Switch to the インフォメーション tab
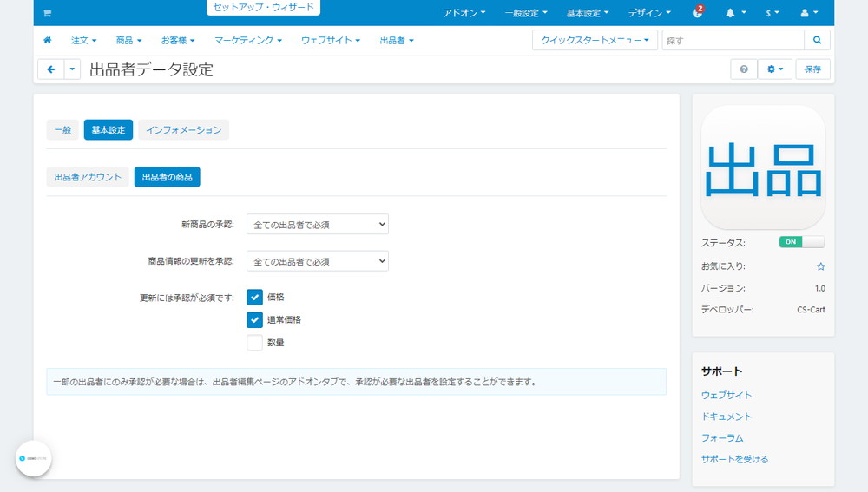 click(183, 129)
